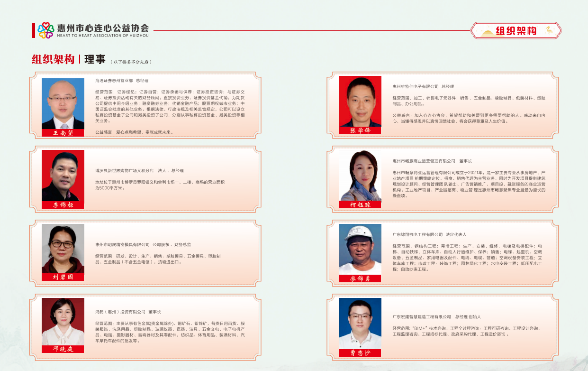
Task: Click 张学锋's 公益感言 paragraph
Action: coord(469,118)
